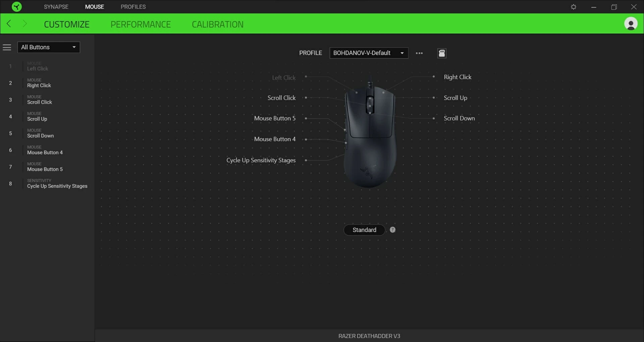Minimize the Synapse window
Viewport: 644px width, 342px height.
click(x=594, y=7)
